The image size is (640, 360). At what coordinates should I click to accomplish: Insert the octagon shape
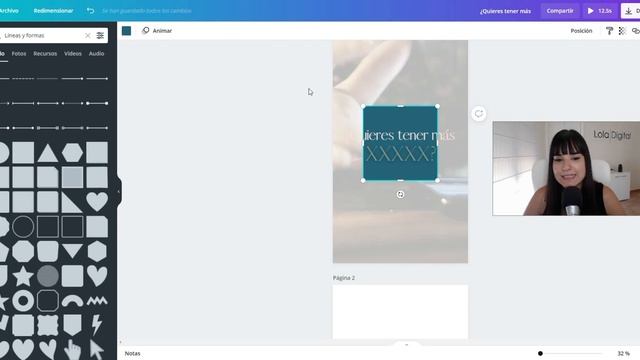(23, 251)
